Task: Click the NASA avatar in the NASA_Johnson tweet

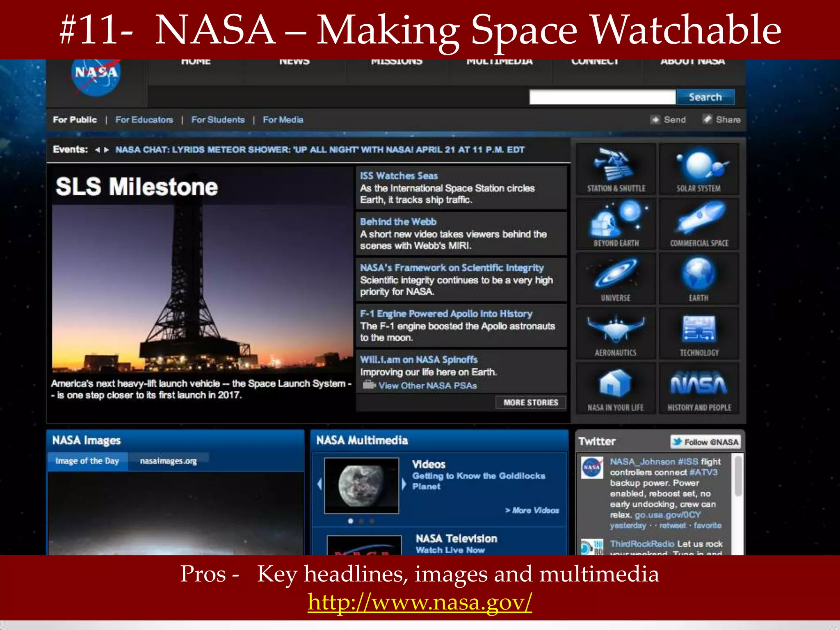Action: click(592, 468)
